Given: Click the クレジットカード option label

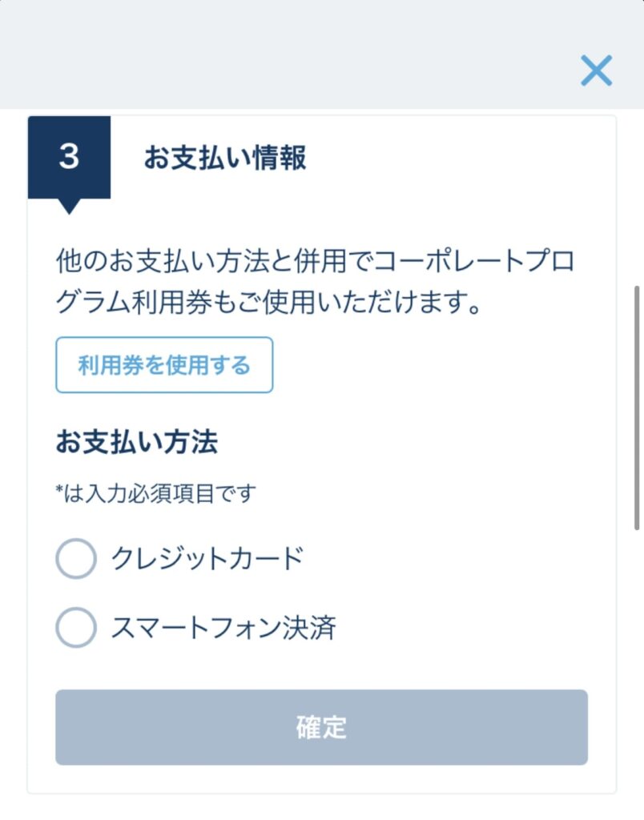Looking at the screenshot, I should [207, 559].
